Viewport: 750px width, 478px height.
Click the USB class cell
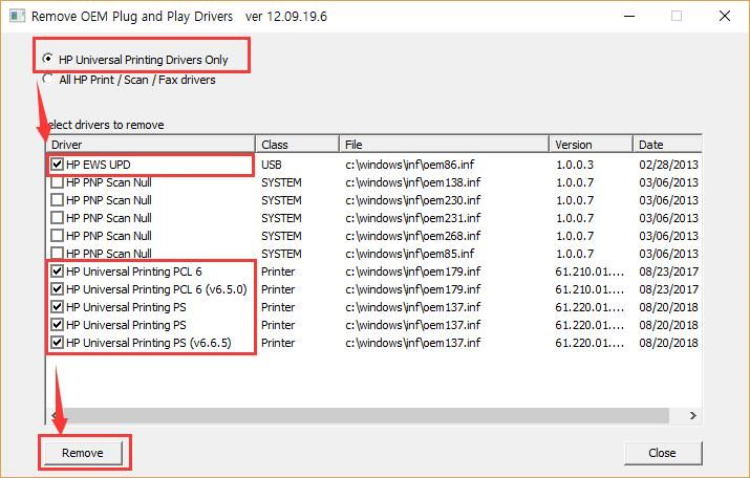pyautogui.click(x=271, y=165)
